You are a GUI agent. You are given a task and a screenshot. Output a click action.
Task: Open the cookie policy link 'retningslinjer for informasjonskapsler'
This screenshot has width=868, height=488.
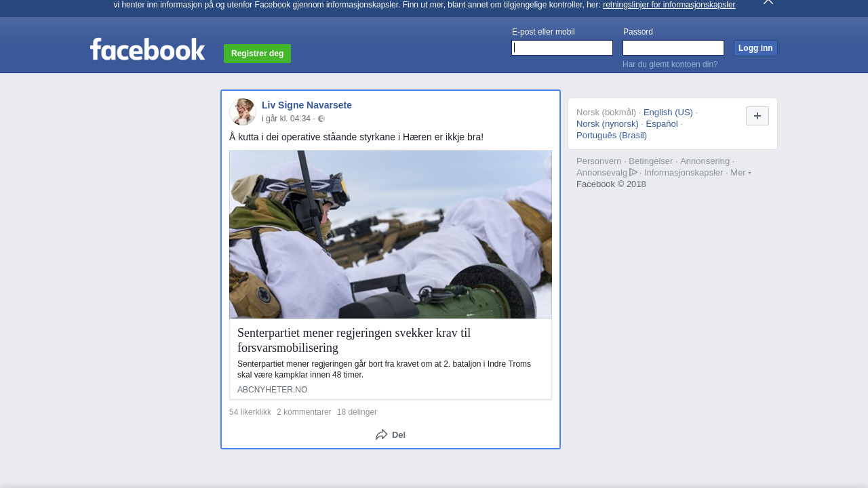click(x=669, y=5)
